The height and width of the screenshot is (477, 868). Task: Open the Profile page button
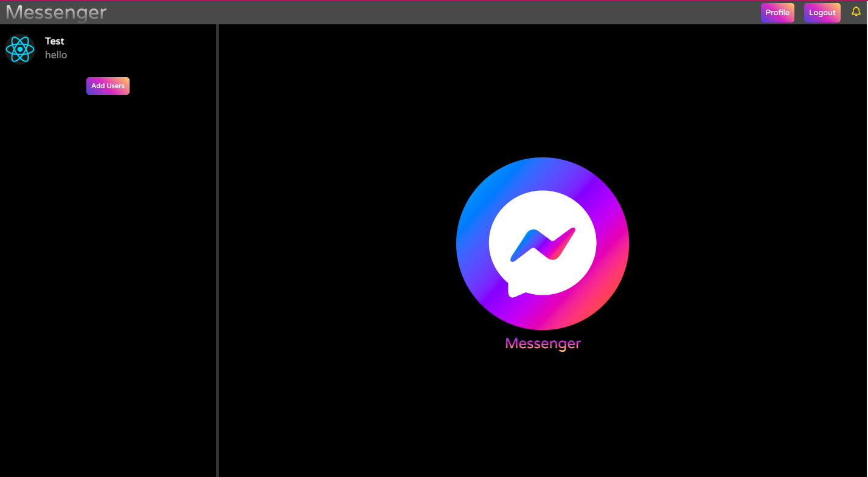click(x=777, y=13)
